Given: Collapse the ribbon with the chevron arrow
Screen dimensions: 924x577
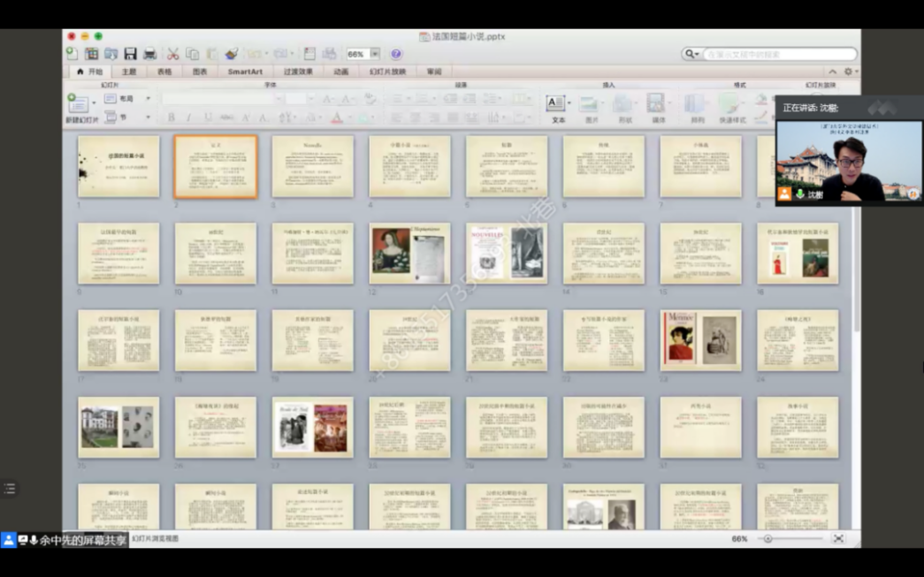Looking at the screenshot, I should (x=832, y=72).
